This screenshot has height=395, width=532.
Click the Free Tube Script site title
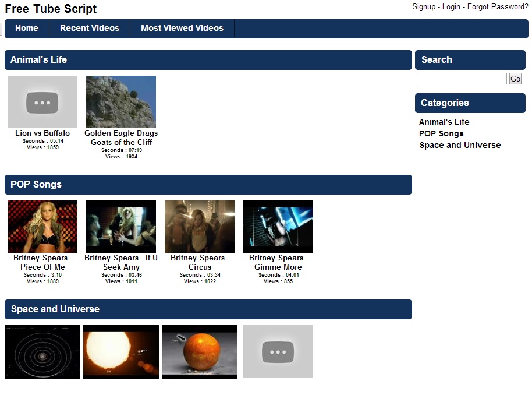[51, 9]
